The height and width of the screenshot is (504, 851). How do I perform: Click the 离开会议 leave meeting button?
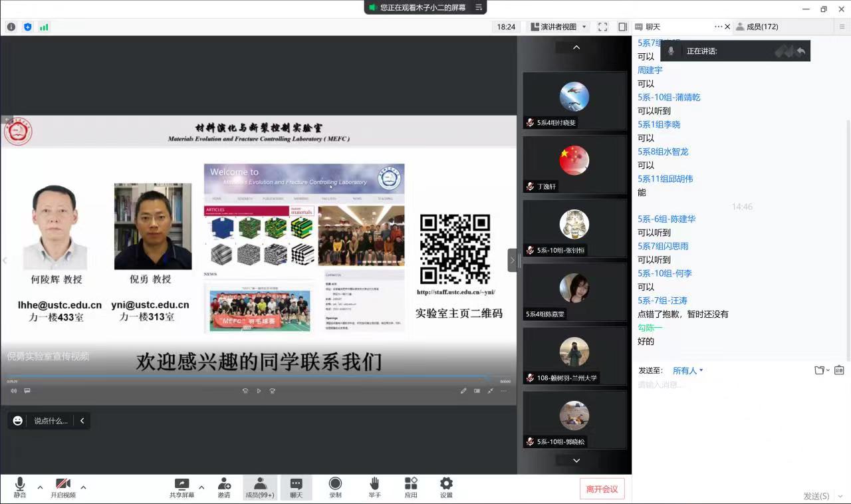(x=602, y=489)
